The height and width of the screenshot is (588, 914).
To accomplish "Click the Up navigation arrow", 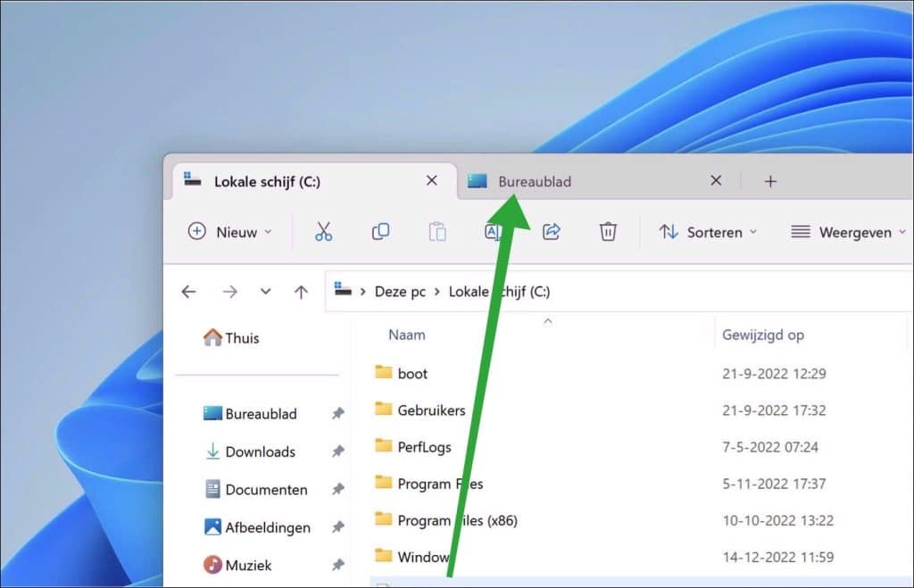I will point(301,291).
